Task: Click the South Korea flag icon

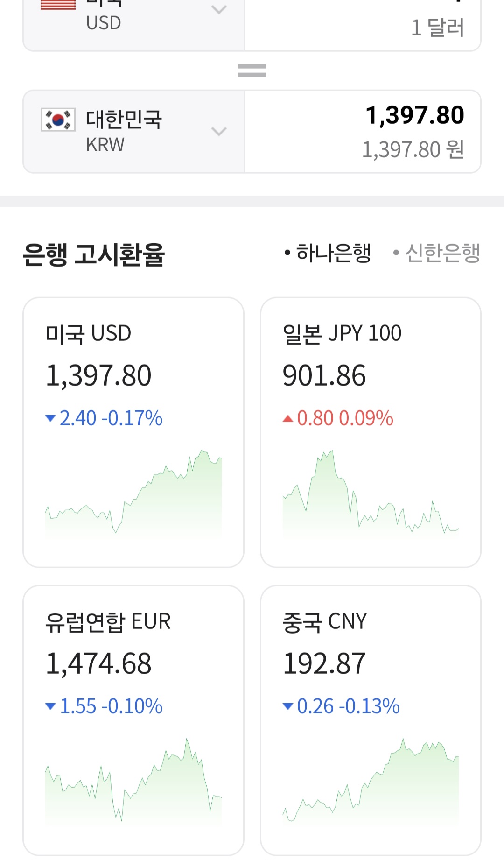Action: [x=58, y=120]
